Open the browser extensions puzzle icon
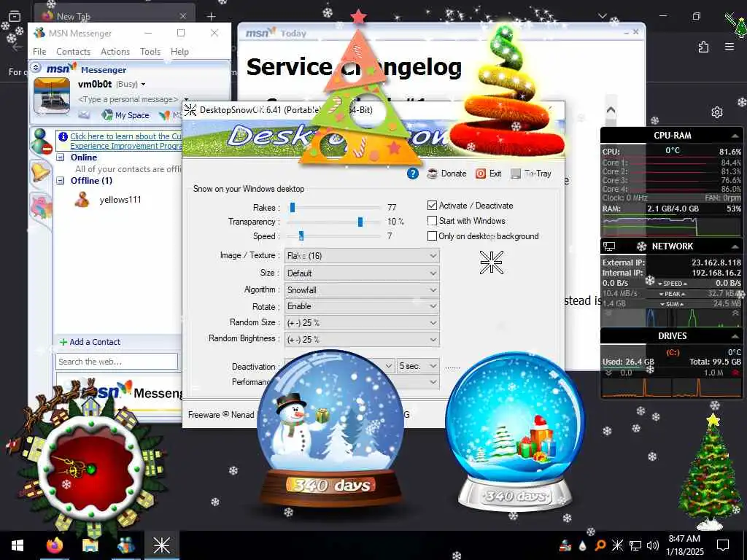Screen dimensions: 747x560 tap(704, 47)
